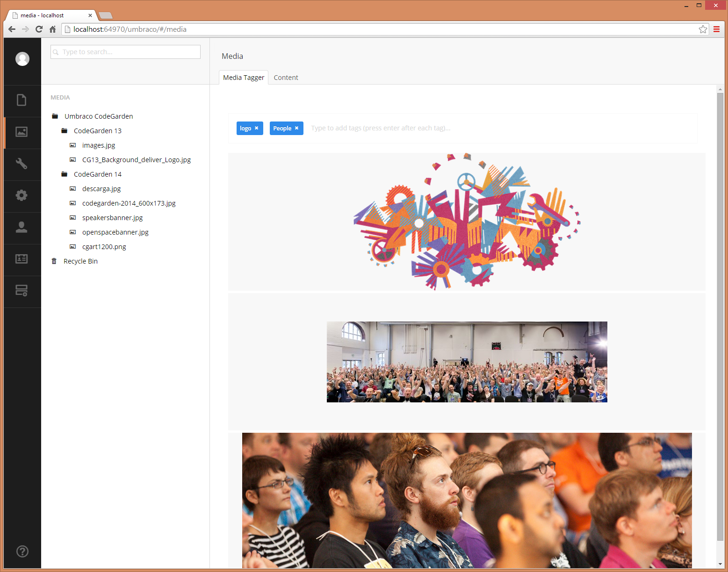The height and width of the screenshot is (572, 728).
Task: Close the media - localhost browser tab
Action: point(90,15)
